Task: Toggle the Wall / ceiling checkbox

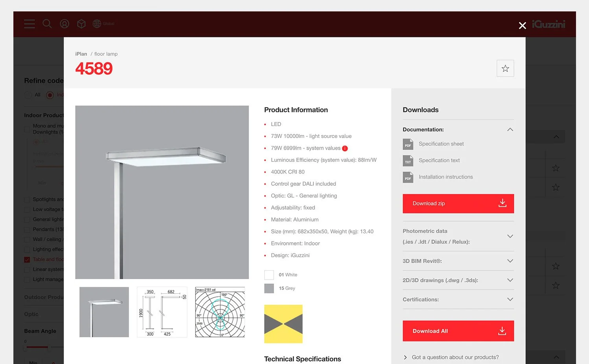Action: coord(27,240)
